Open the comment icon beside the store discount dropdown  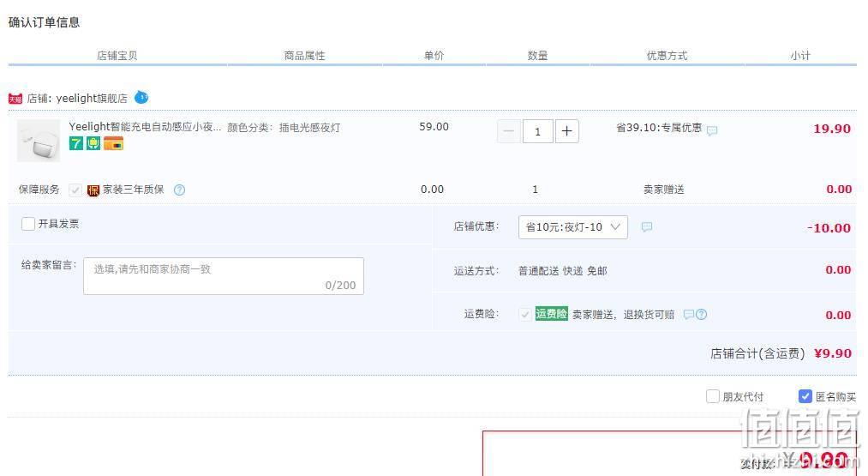click(647, 226)
